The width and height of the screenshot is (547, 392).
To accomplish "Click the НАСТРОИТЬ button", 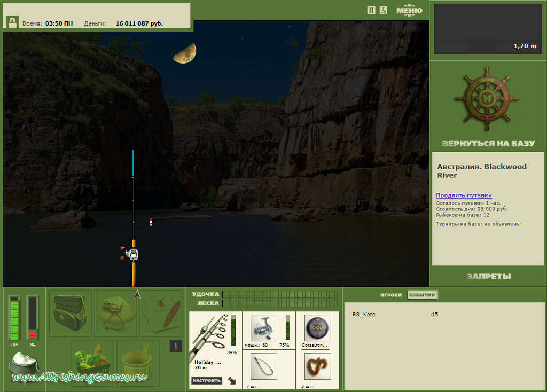I will (x=207, y=380).
